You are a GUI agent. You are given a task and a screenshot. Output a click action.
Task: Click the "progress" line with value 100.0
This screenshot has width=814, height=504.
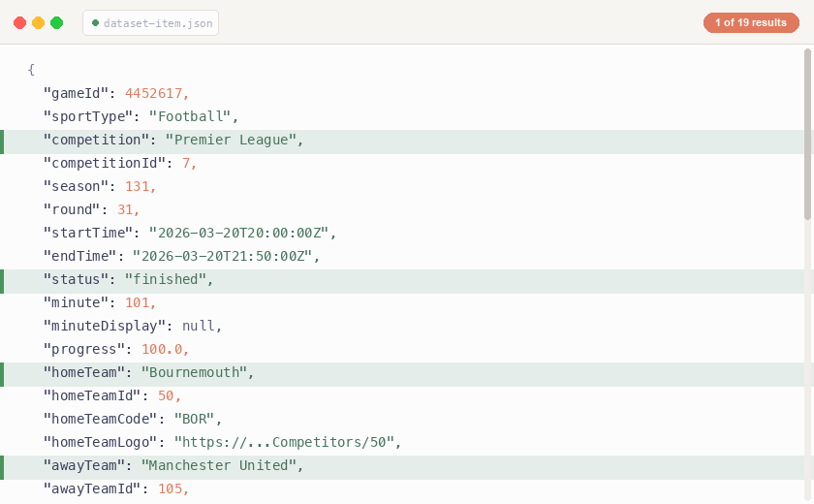(x=116, y=349)
